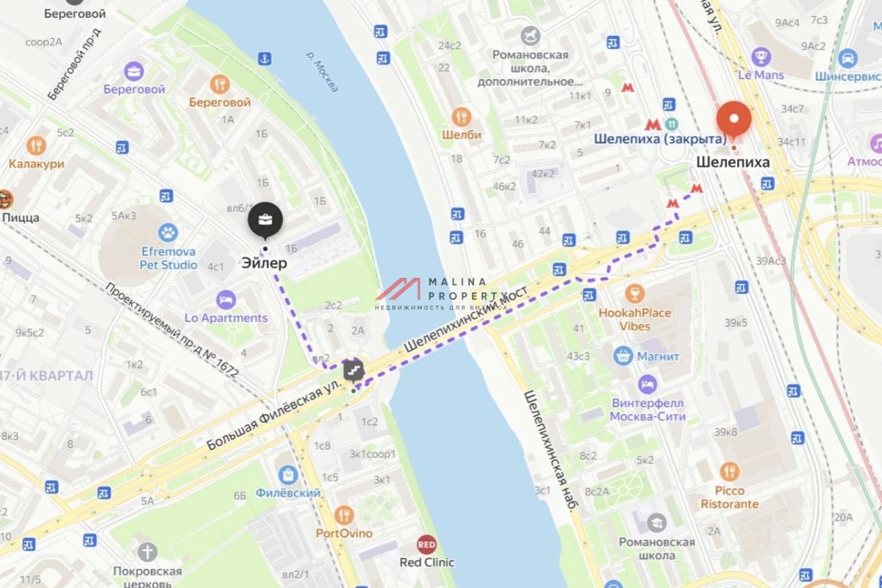882x588 pixels.
Task: Open the Винтерфелл Москва-Сити hotel icon
Action: (647, 384)
